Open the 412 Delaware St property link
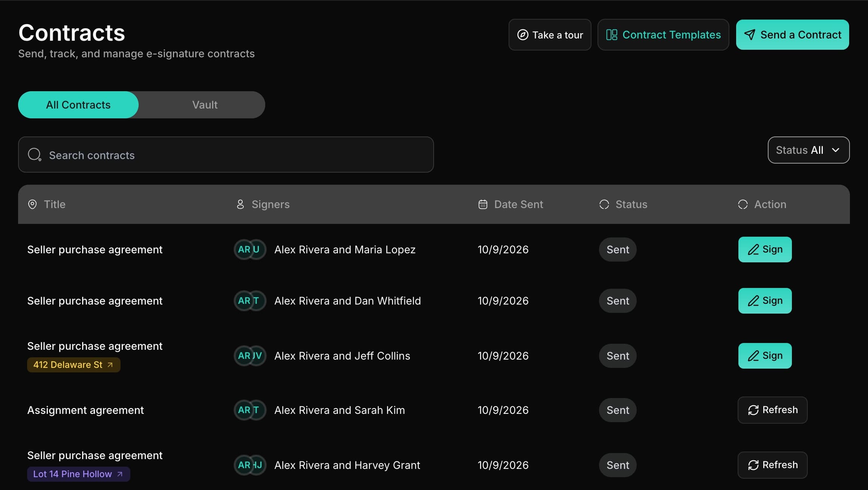 pos(74,365)
